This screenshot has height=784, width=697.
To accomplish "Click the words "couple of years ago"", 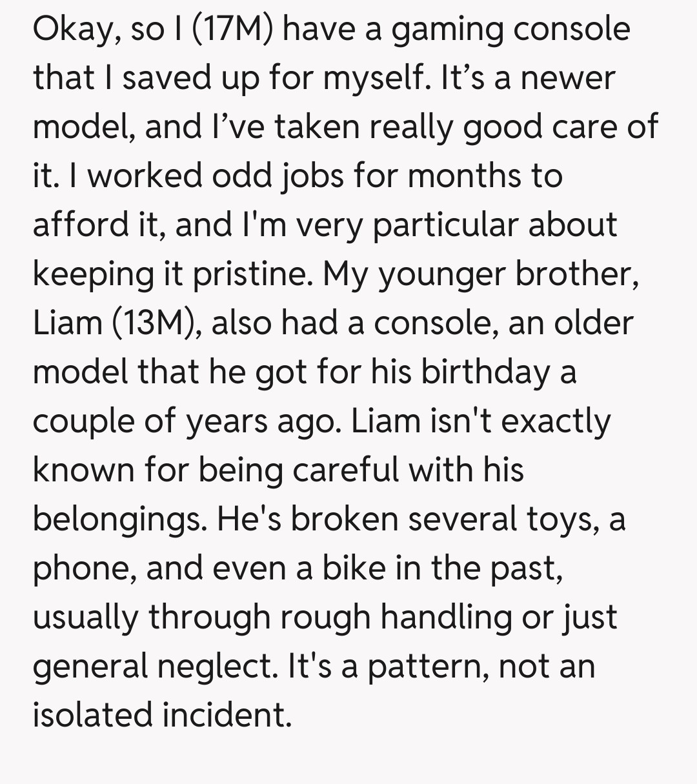I will coord(183,421).
